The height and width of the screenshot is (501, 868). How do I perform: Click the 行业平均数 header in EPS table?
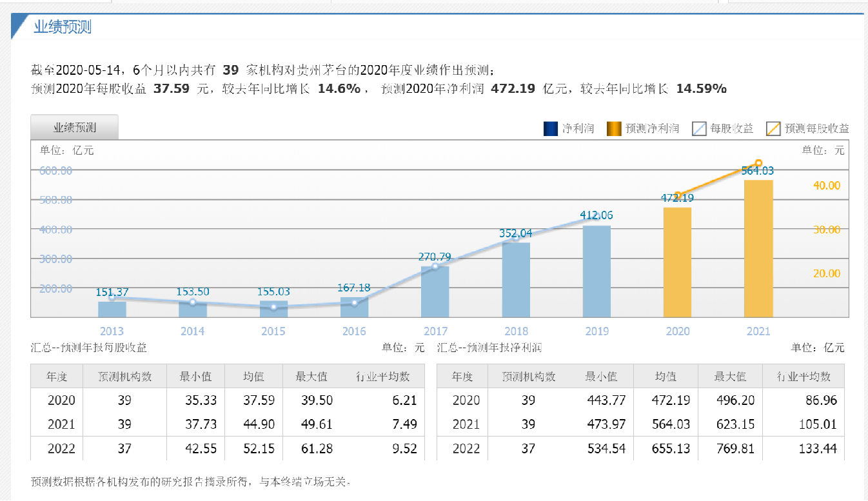[382, 377]
